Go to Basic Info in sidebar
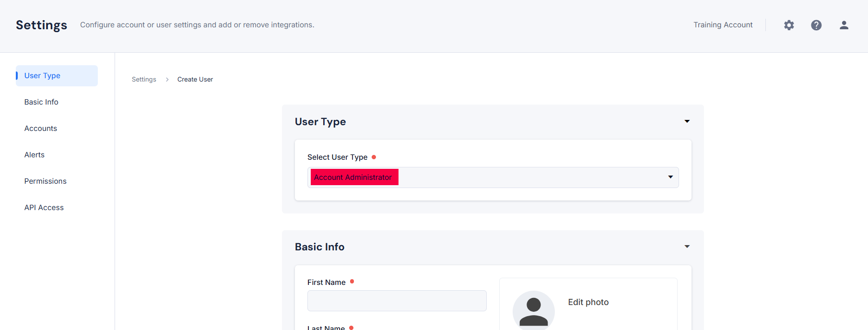868x330 pixels. 41,102
